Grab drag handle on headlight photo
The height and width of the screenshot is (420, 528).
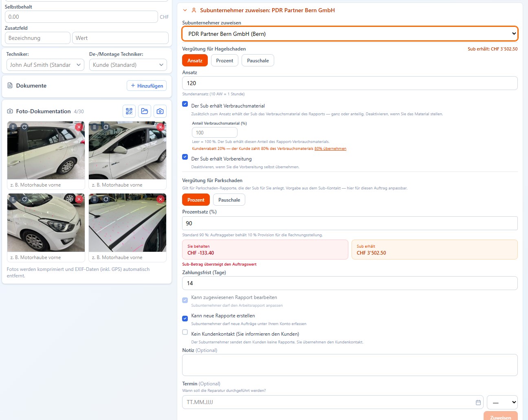pos(13,199)
